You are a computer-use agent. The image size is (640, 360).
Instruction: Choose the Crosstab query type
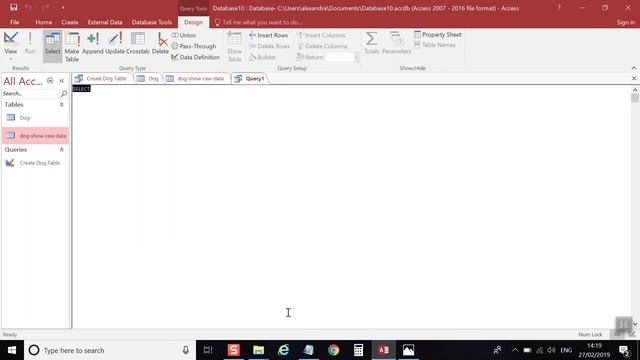tap(138, 43)
